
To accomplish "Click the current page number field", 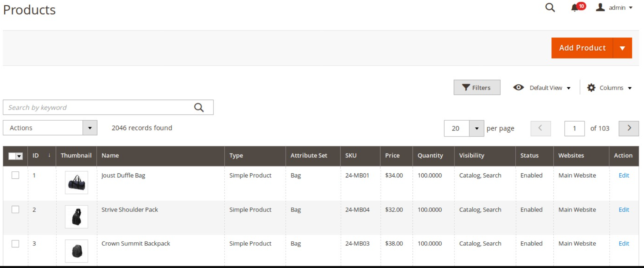I will [x=574, y=128].
